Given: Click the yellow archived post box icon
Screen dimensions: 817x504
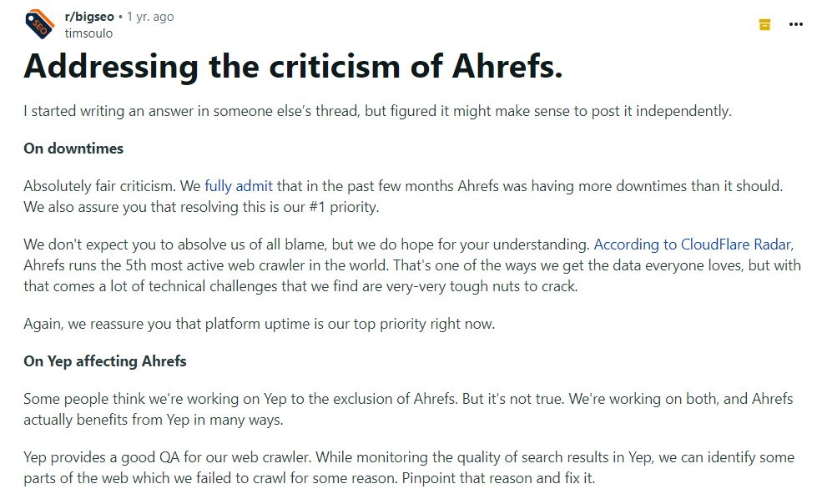Looking at the screenshot, I should tap(764, 24).
